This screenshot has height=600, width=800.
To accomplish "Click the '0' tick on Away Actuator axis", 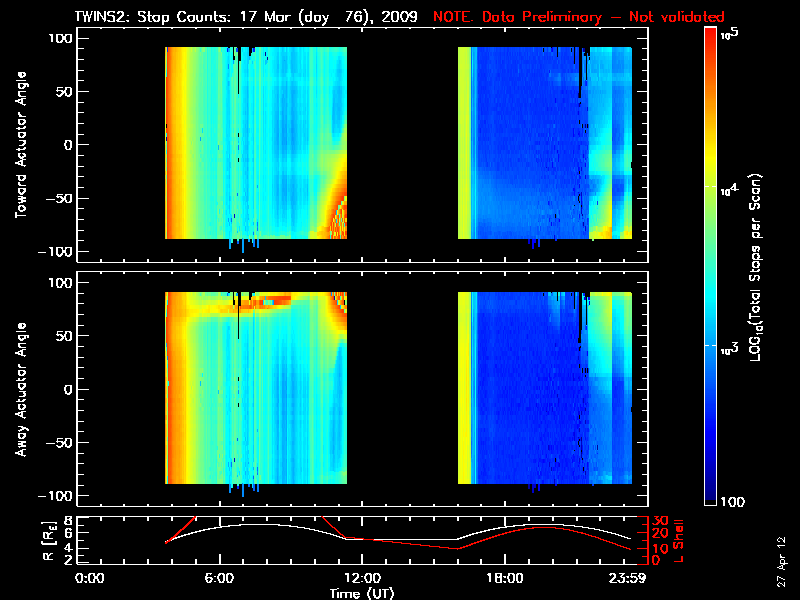I will tap(68, 389).
